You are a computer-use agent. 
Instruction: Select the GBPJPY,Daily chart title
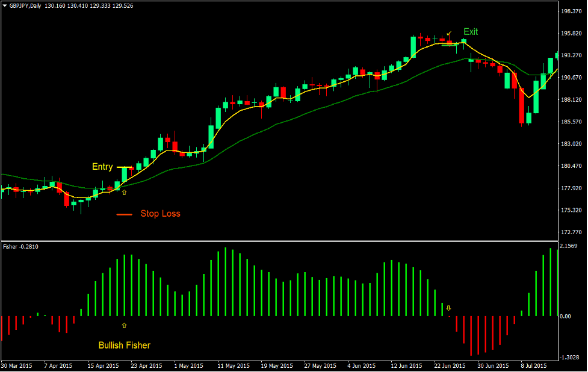26,5
